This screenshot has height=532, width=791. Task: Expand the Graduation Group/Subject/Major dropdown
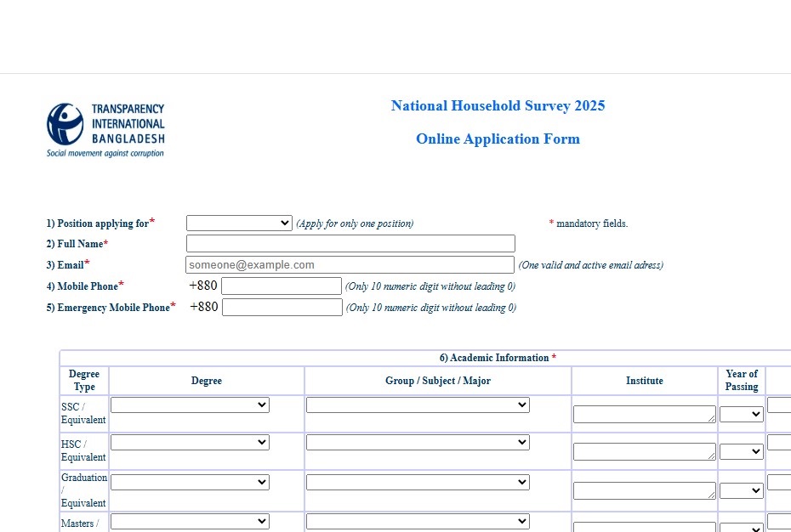point(418,482)
